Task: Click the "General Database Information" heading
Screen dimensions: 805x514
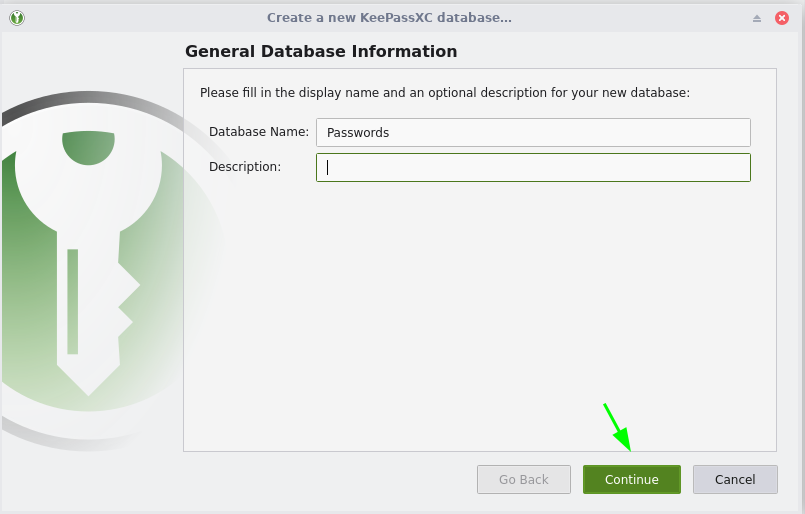Action: pos(321,52)
